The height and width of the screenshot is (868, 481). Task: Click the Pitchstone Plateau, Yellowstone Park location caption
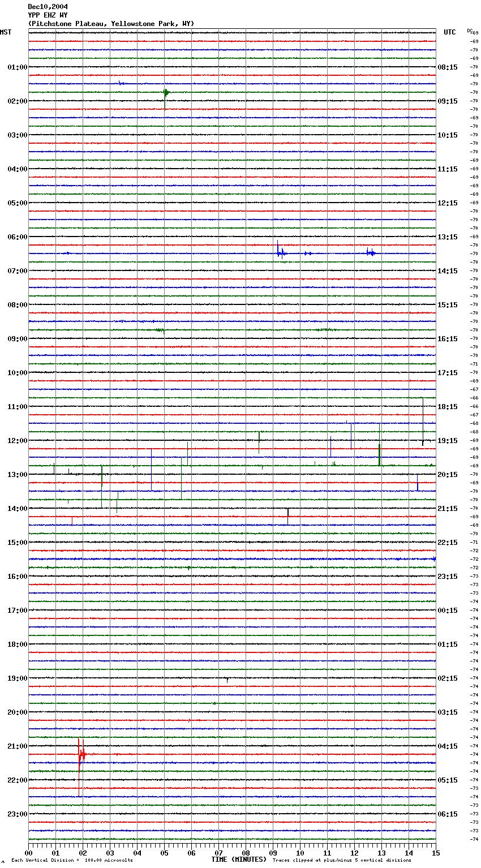click(x=111, y=24)
